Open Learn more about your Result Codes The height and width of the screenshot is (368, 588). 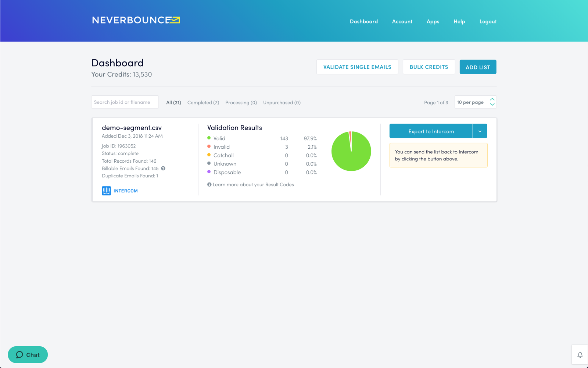click(254, 184)
